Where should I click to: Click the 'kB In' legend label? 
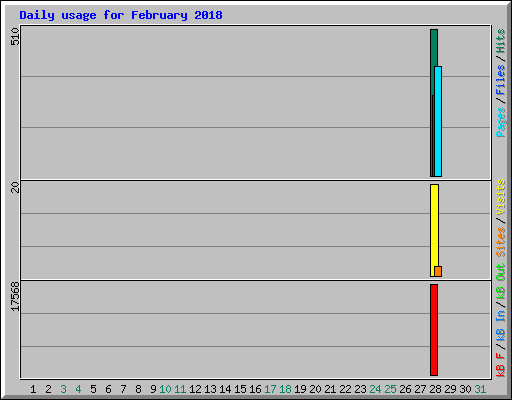click(x=500, y=325)
